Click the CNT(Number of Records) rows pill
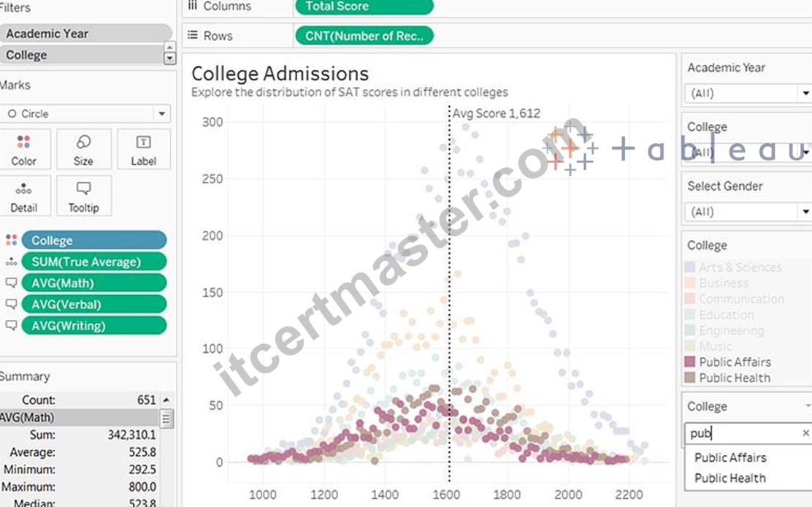This screenshot has height=507, width=812. pyautogui.click(x=364, y=36)
